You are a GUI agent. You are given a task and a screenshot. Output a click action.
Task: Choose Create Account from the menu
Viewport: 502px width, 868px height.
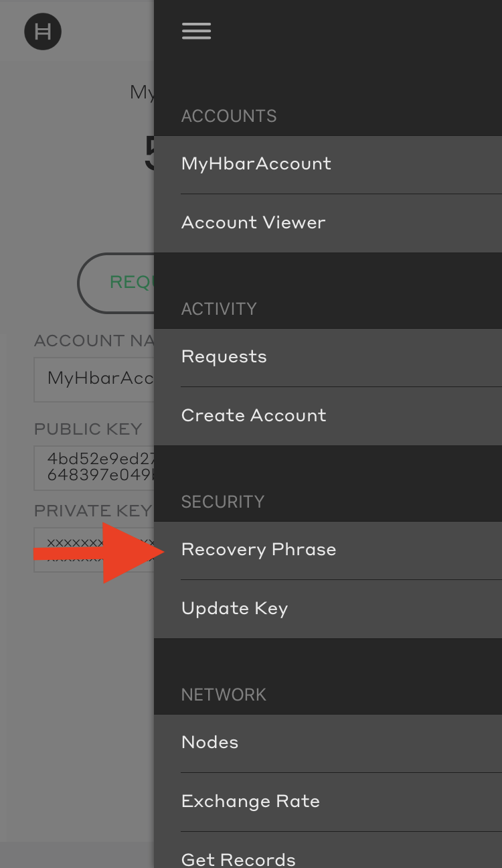pyautogui.click(x=254, y=416)
